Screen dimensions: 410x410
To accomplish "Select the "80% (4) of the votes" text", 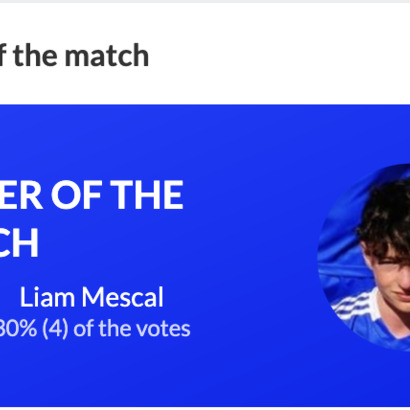I will click(95, 328).
